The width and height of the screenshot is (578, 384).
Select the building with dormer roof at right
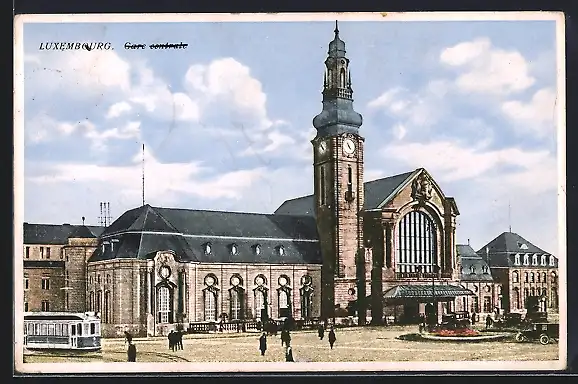point(519,272)
